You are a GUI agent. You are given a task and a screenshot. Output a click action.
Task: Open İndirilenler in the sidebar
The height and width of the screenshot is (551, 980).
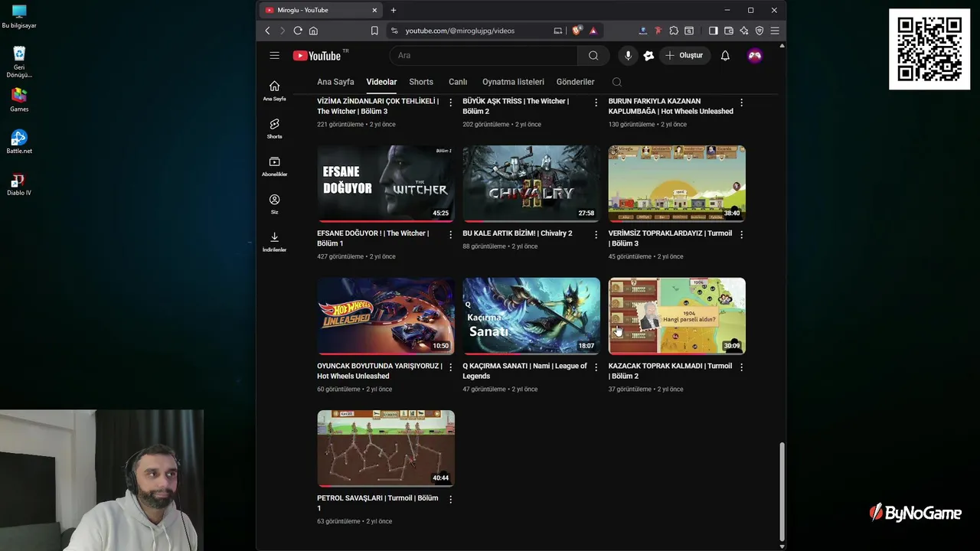pyautogui.click(x=274, y=242)
